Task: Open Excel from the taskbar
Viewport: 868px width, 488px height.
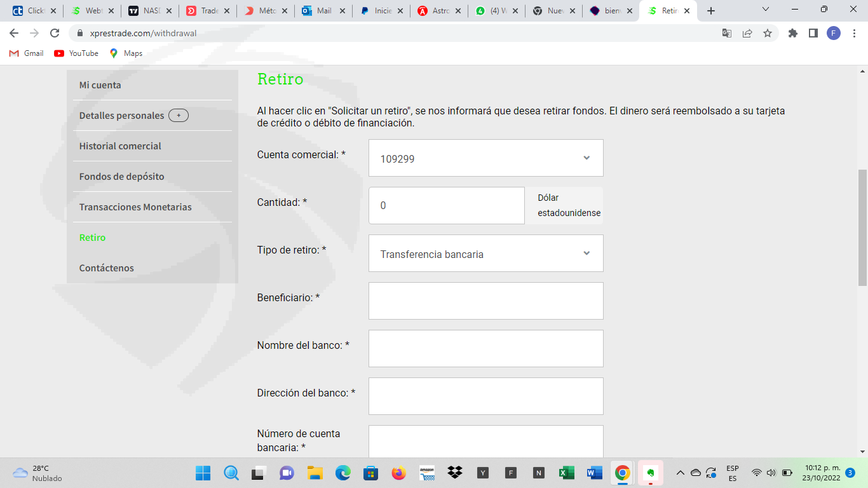Action: [566, 473]
